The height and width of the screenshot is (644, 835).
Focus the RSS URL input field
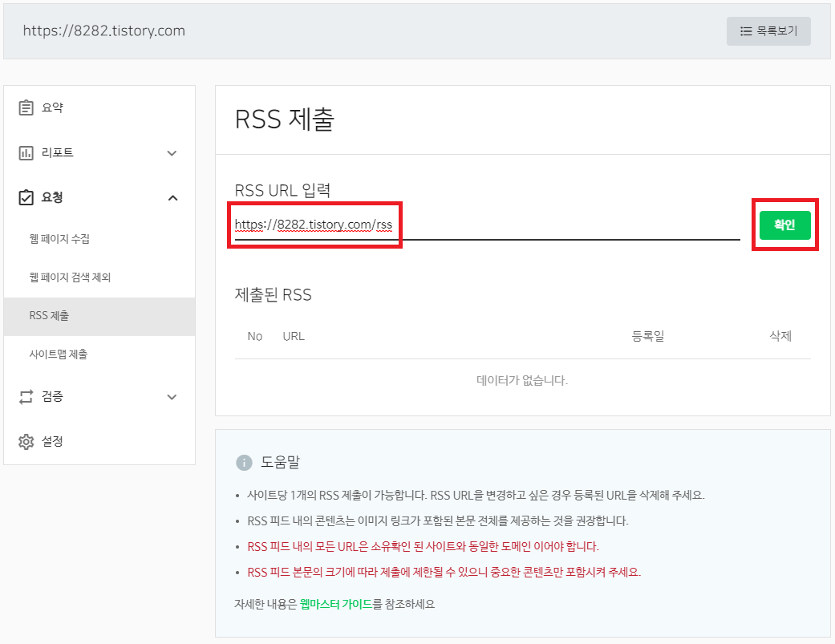coord(487,225)
